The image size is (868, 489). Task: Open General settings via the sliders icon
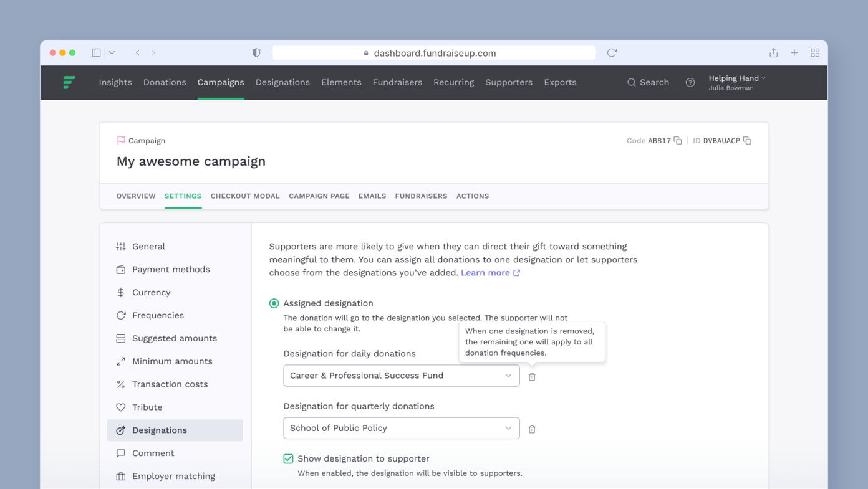click(120, 246)
